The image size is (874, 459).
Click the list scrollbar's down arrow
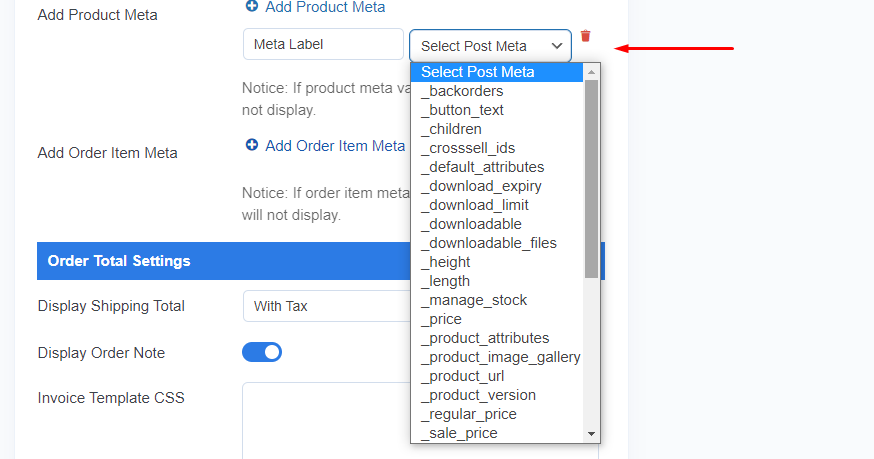click(x=591, y=434)
